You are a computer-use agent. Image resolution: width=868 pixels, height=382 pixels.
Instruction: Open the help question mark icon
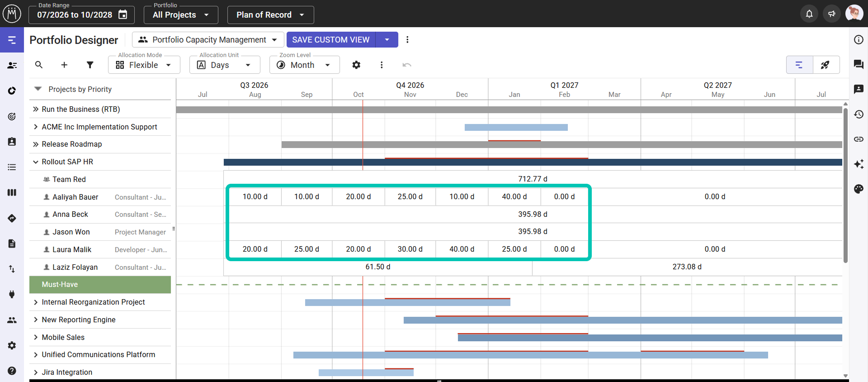(12, 371)
